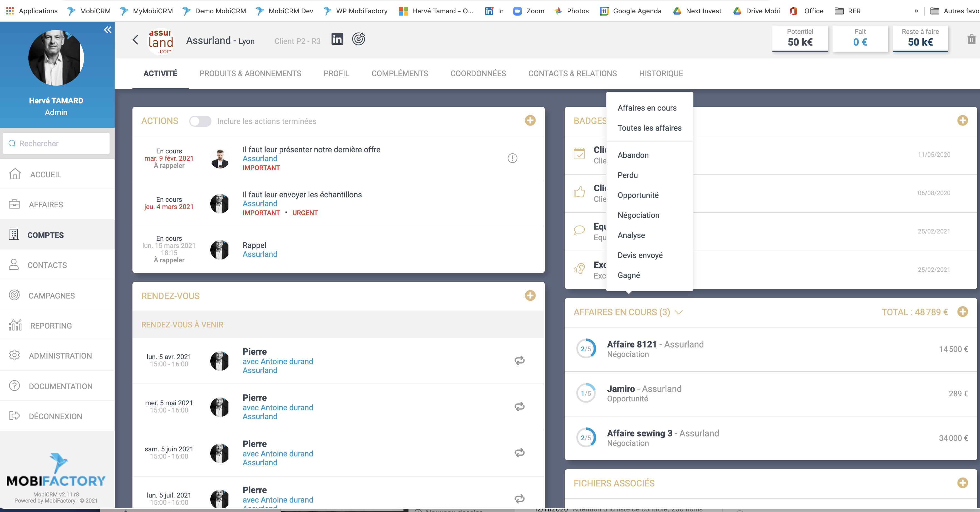Image resolution: width=980 pixels, height=512 pixels.
Task: Click recurrence icon for 5 avr. meeting
Action: point(519,360)
